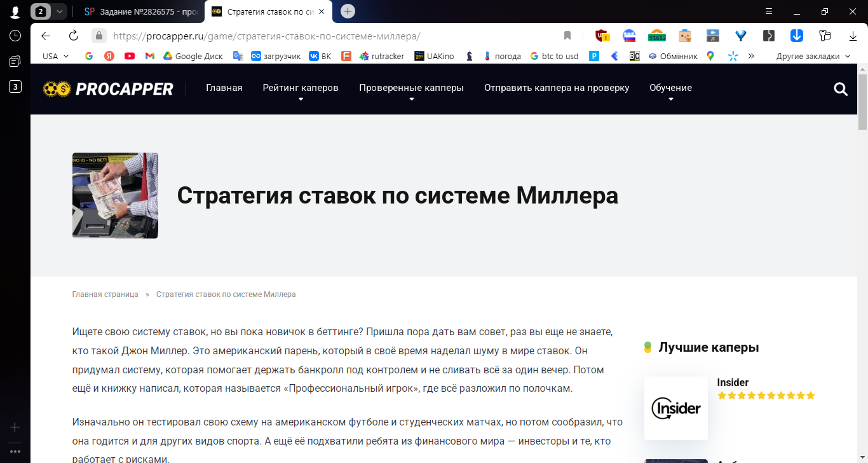Screen dimensions: 868x463
Task: Follow the Главная страница breadcrumb link
Action: pos(105,294)
